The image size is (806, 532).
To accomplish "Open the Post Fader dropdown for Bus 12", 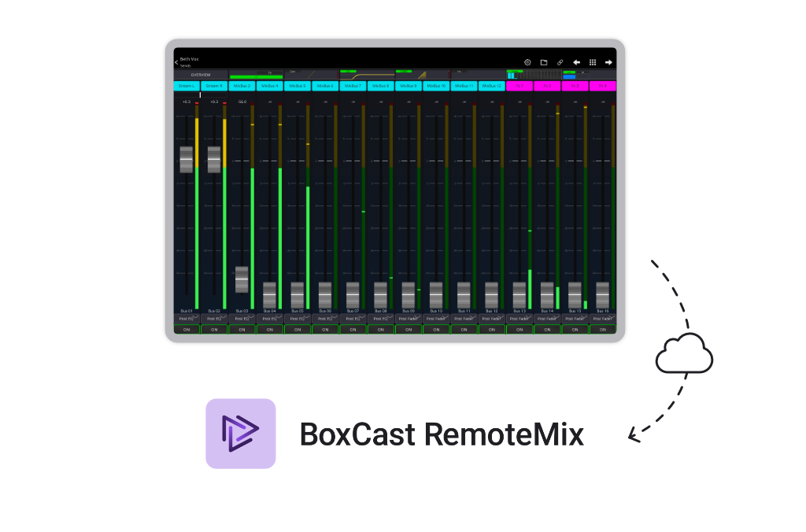I will tap(492, 319).
